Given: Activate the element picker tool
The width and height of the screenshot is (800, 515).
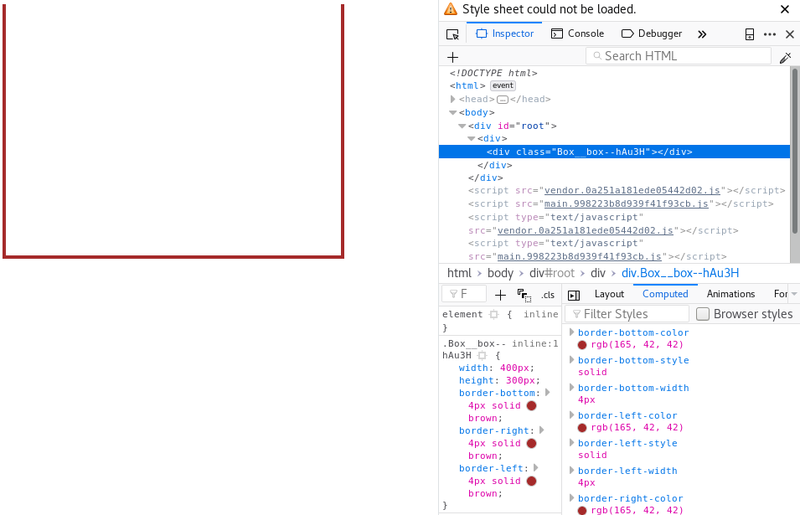Looking at the screenshot, I should coord(452,34).
